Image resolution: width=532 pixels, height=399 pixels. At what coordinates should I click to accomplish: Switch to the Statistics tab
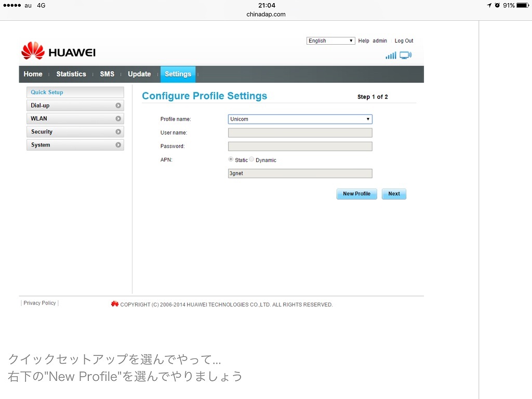tap(71, 74)
